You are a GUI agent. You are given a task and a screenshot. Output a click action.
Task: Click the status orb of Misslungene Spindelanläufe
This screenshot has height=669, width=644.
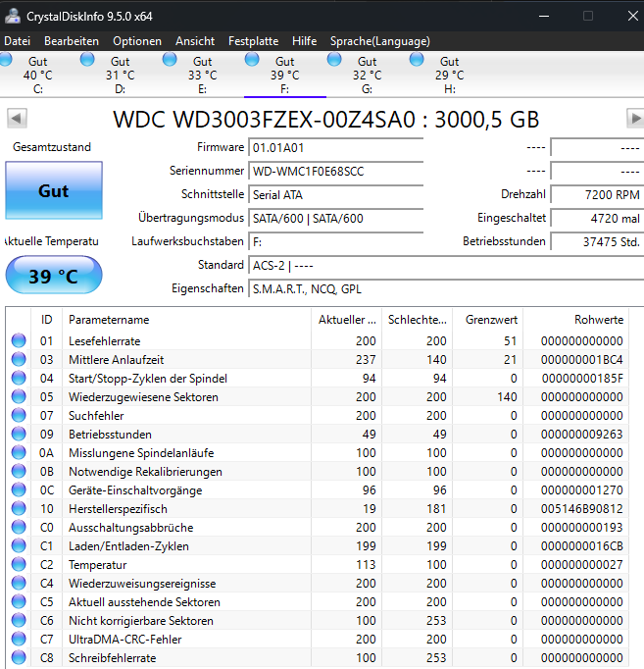[x=19, y=452]
